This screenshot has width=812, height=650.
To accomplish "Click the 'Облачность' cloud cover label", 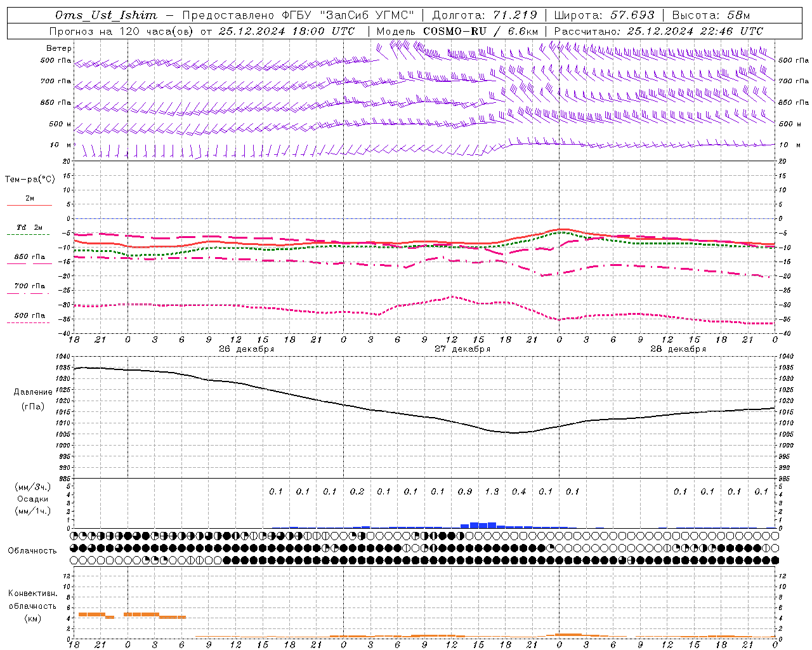I will pyautogui.click(x=32, y=551).
